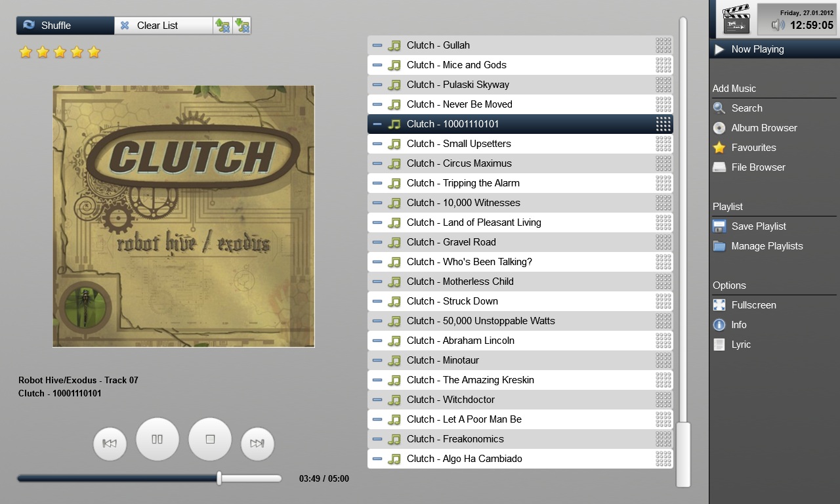This screenshot has width=840, height=504.
Task: Open Search under Add Music
Action: tap(774, 108)
